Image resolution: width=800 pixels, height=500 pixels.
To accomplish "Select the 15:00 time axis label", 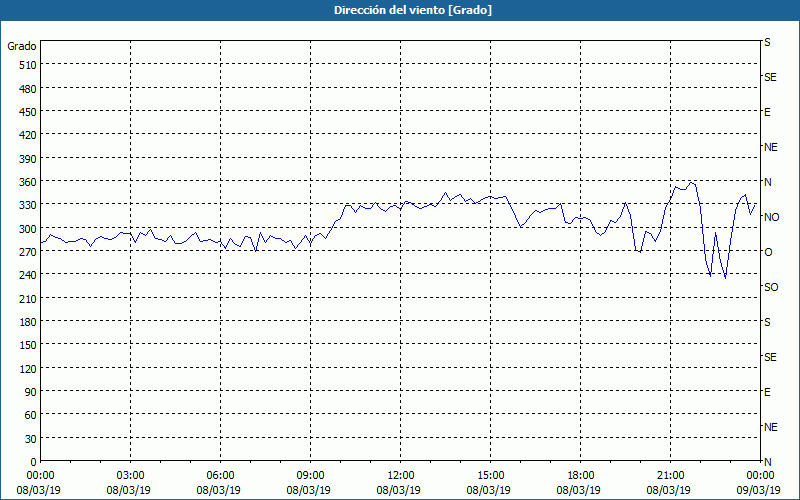I will click(x=490, y=476).
